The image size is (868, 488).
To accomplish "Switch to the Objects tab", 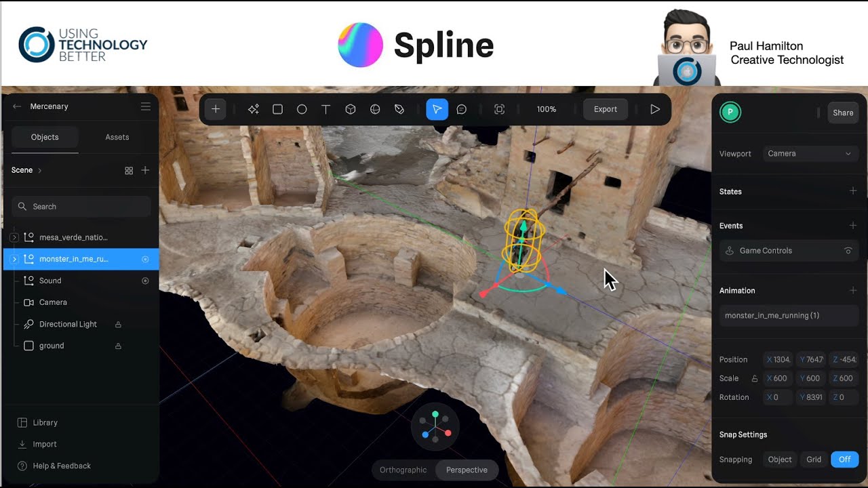I will (45, 137).
